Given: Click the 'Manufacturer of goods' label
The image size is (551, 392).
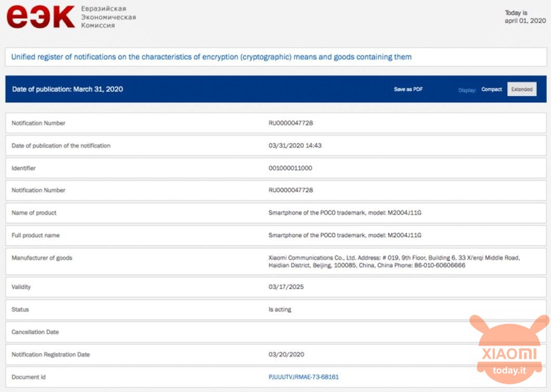Looking at the screenshot, I should 42,258.
